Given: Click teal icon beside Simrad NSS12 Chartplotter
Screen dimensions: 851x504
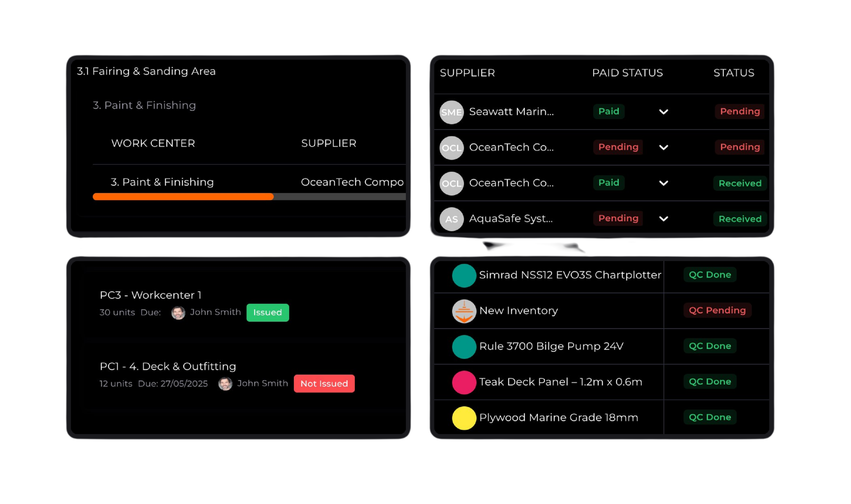Looking at the screenshot, I should pos(464,275).
